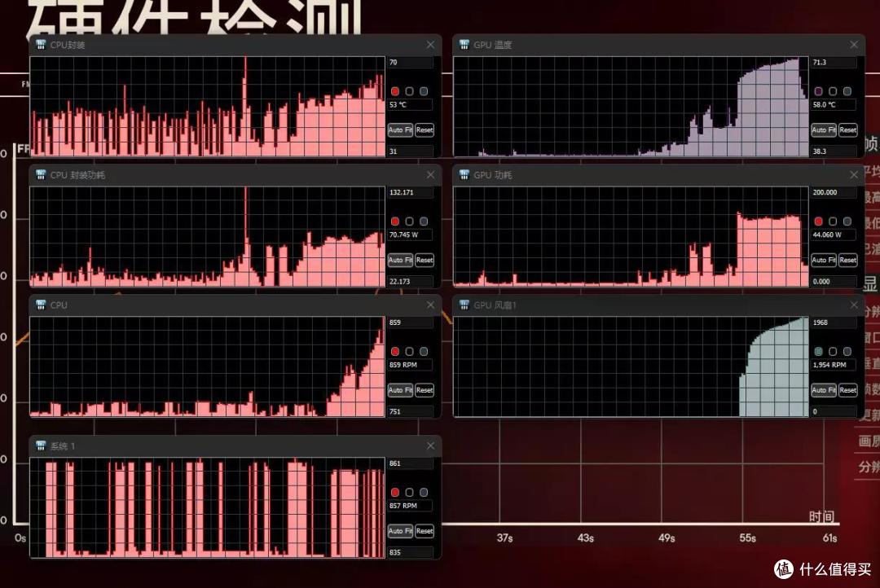880x588 pixels.
Task: Edit the max value 859 in CPU window
Action: 410,323
